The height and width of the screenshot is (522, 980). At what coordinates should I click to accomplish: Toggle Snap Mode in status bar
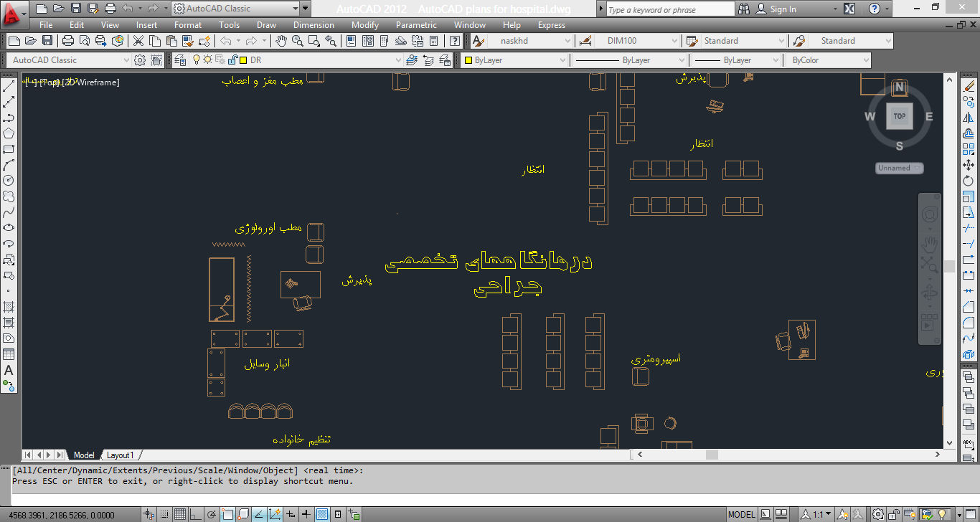pos(164,514)
